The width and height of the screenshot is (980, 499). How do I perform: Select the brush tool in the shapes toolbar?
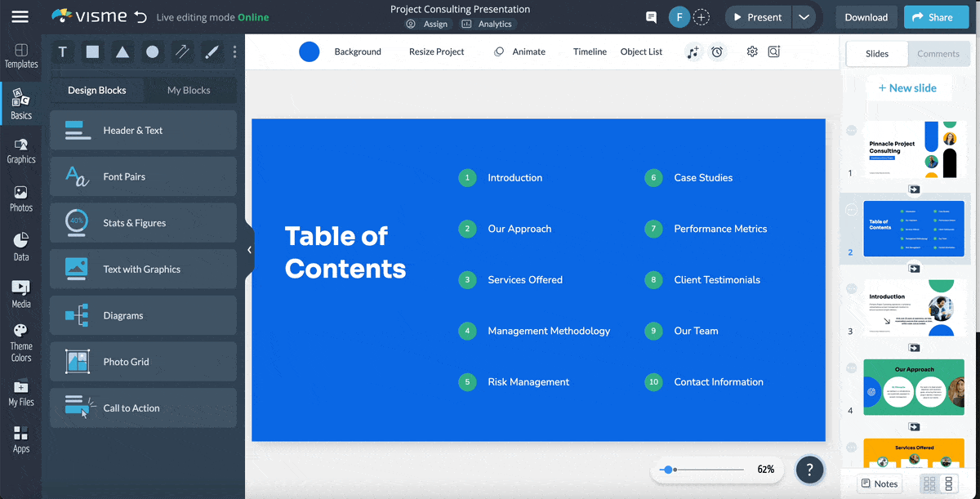pos(211,51)
